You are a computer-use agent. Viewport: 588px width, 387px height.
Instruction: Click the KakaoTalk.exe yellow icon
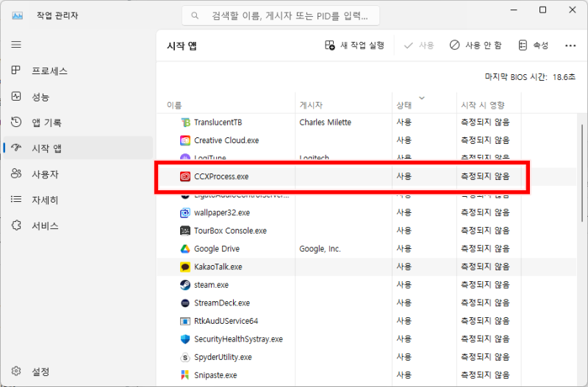click(x=185, y=267)
